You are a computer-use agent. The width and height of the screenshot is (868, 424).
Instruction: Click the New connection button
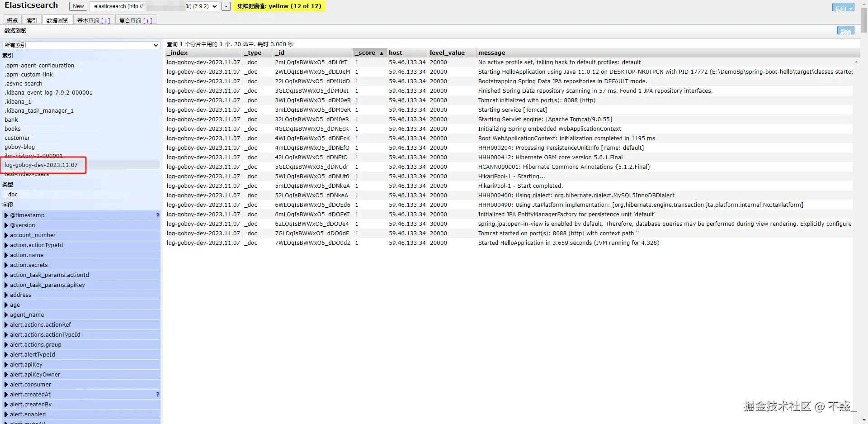click(78, 6)
